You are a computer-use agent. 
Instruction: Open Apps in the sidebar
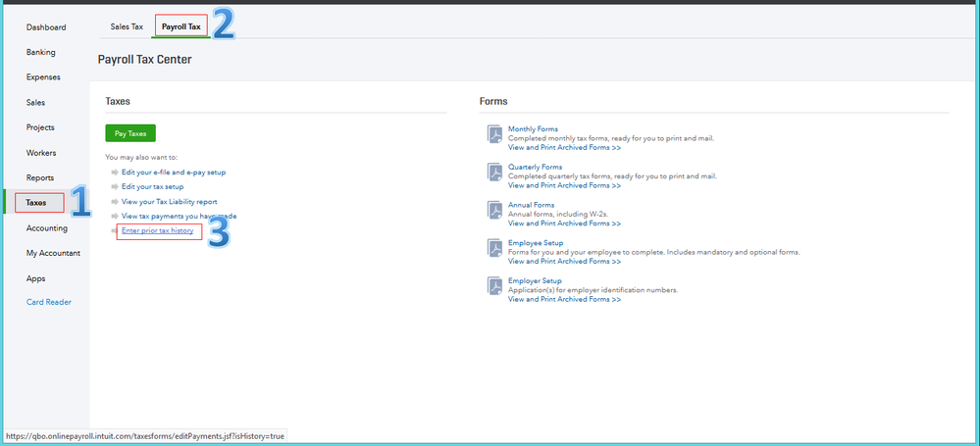[x=35, y=278]
